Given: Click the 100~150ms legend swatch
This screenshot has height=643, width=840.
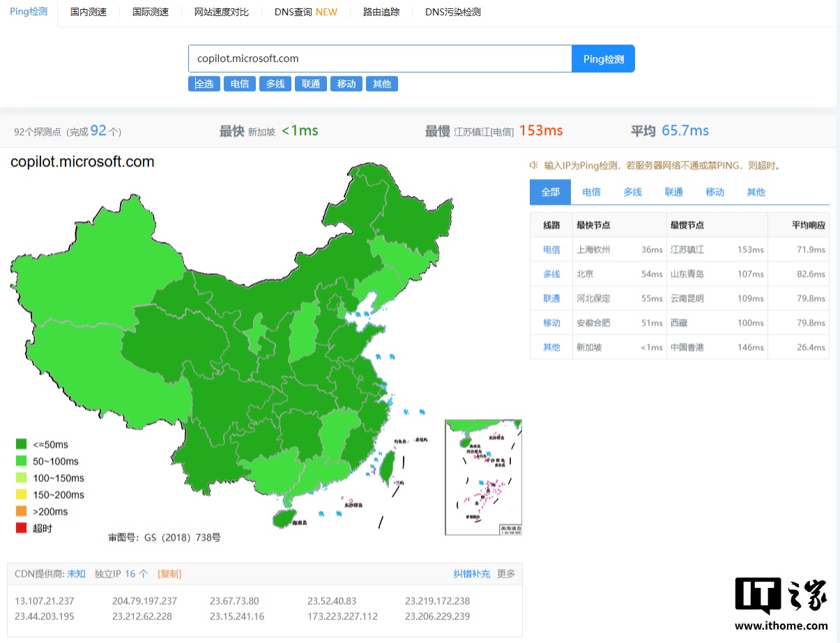Looking at the screenshot, I should point(21,478).
